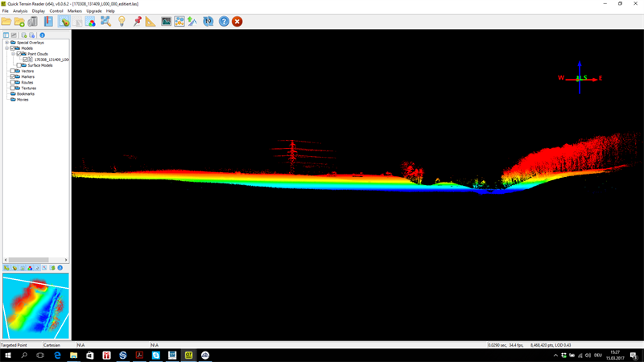This screenshot has width=644, height=362.
Task: Open the Markers menu
Action: coord(74,11)
